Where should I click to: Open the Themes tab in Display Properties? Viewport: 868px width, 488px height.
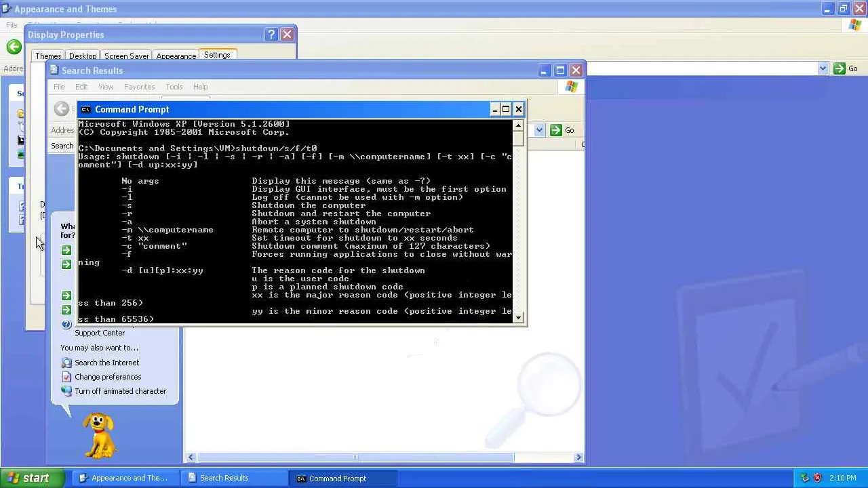point(48,56)
